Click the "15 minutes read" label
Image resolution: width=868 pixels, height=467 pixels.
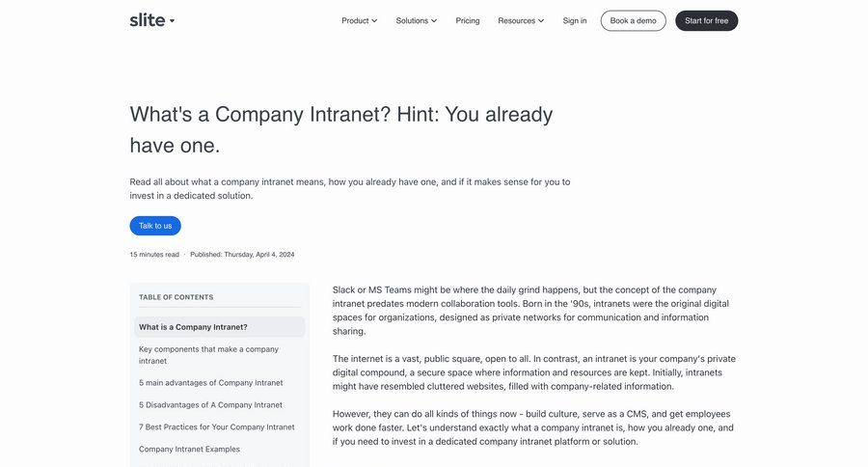[x=154, y=255]
